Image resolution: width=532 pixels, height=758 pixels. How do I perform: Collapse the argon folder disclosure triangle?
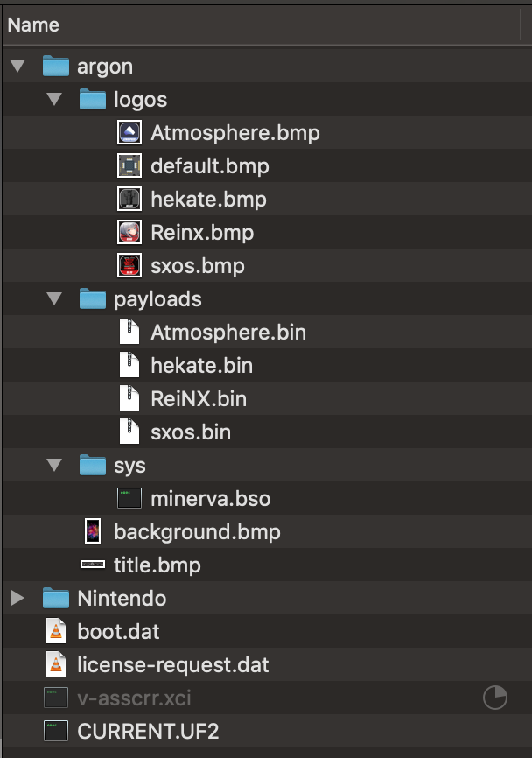(x=17, y=66)
